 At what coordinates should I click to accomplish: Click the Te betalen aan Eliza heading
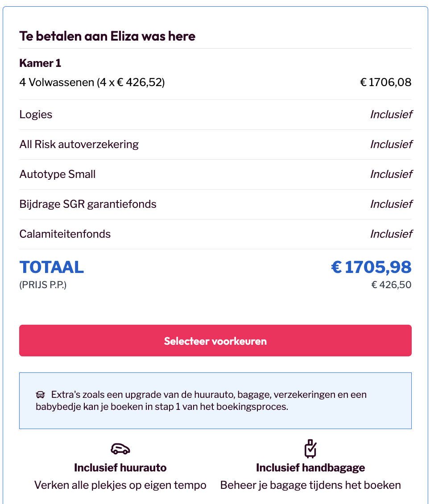(107, 36)
